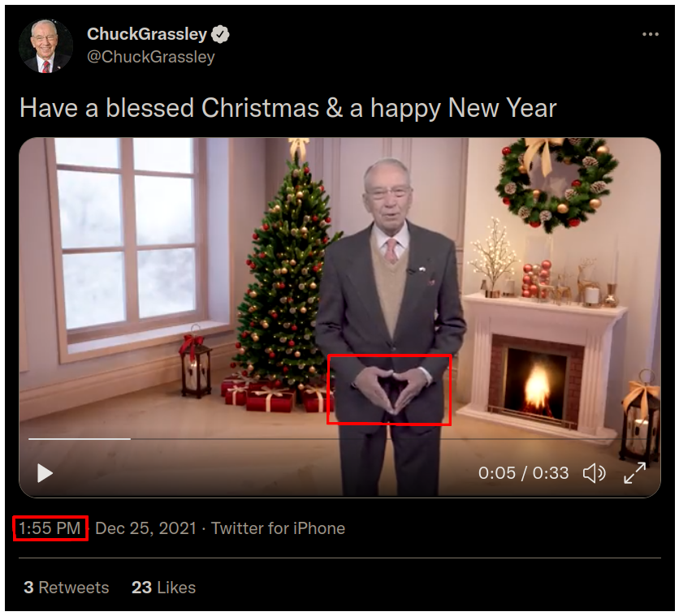Open the @ChuckGrassley handle link
Image resolution: width=679 pixels, height=616 pixels.
coord(151,57)
